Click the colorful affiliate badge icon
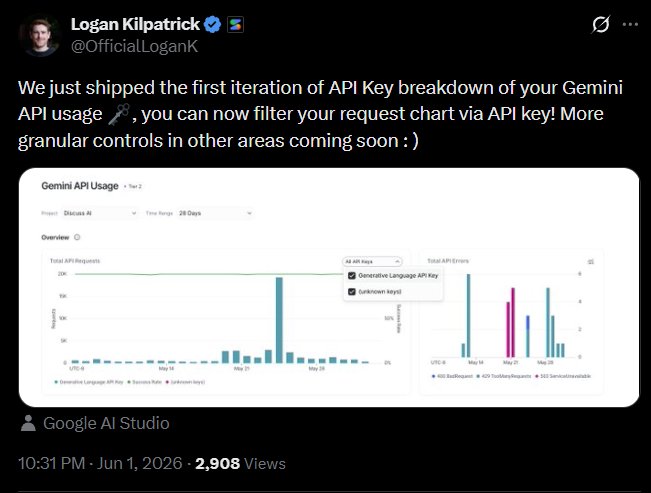Image resolution: width=651 pixels, height=493 pixels. (x=235, y=25)
